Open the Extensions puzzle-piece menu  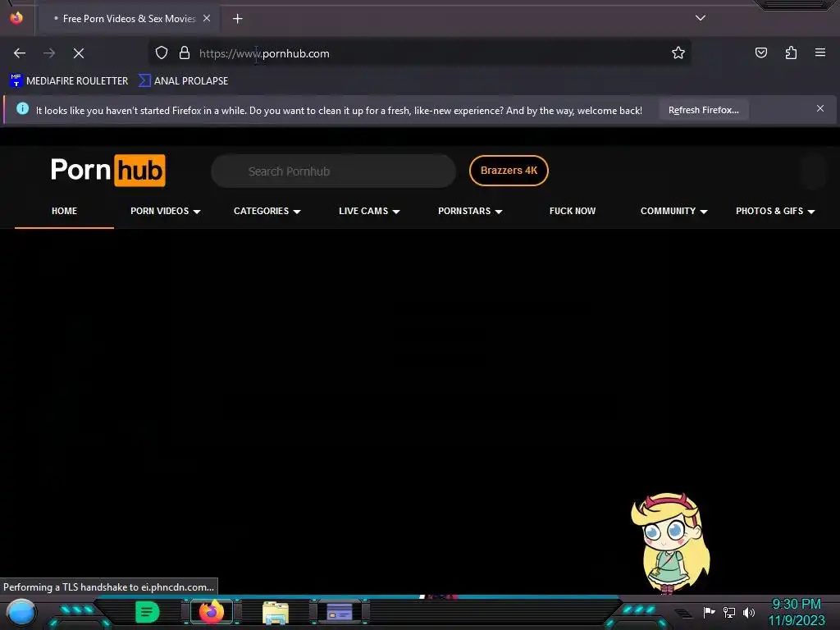coord(791,52)
